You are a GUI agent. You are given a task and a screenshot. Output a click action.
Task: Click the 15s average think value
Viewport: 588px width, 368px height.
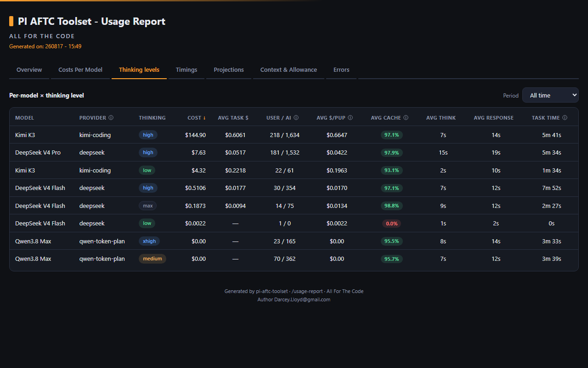443,152
